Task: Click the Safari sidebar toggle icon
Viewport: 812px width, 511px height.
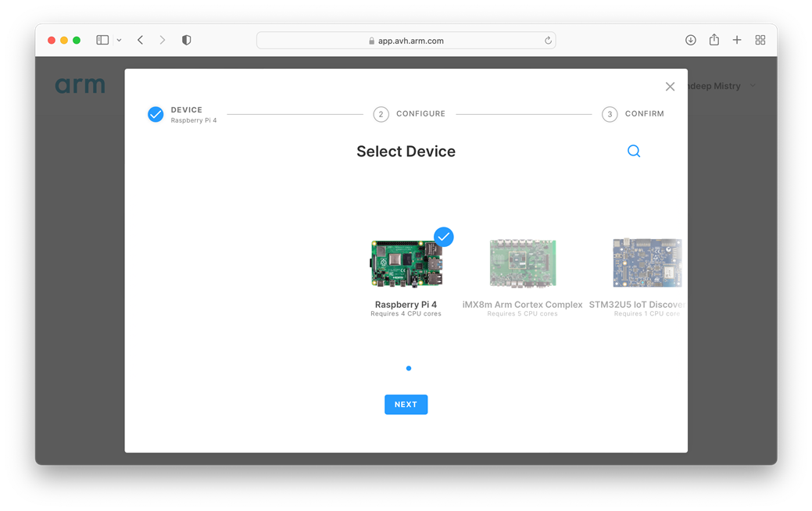Action: pos(102,40)
